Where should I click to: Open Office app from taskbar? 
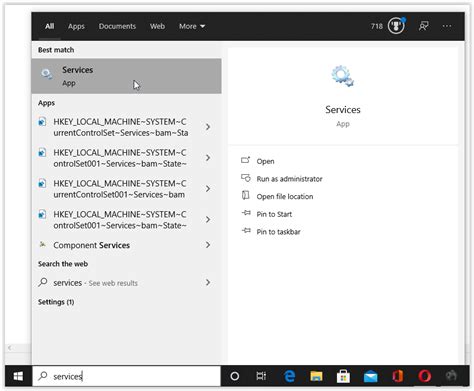point(398,376)
